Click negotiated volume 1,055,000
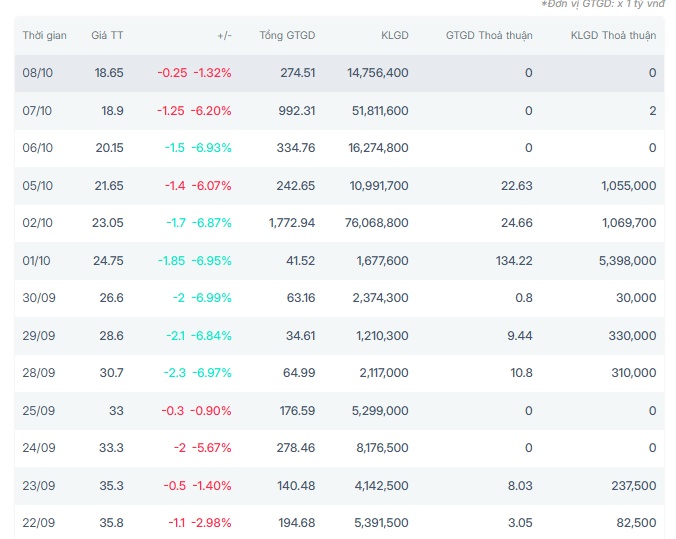The image size is (676, 539). point(629,186)
